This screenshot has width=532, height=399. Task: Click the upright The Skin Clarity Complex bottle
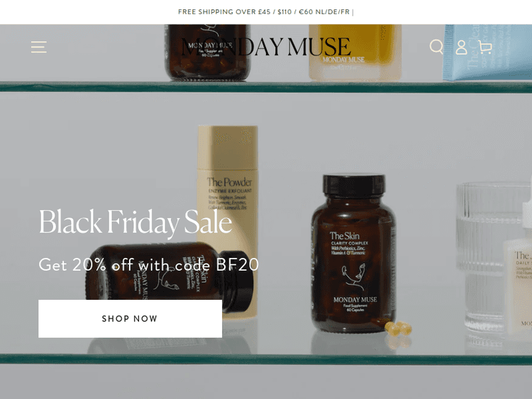[353, 253]
